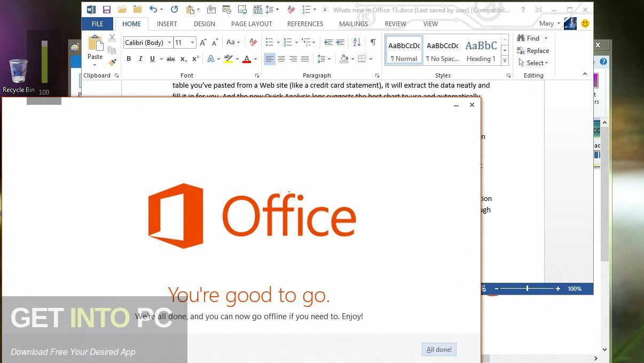Open Recycle Bin on desktop
This screenshot has width=644, height=363.
point(19,76)
